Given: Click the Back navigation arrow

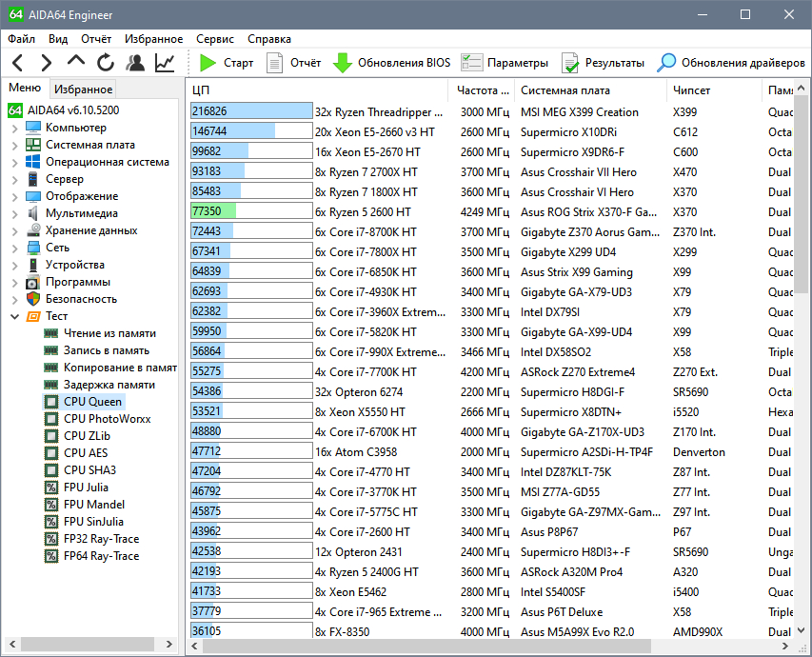Looking at the screenshot, I should (x=17, y=63).
